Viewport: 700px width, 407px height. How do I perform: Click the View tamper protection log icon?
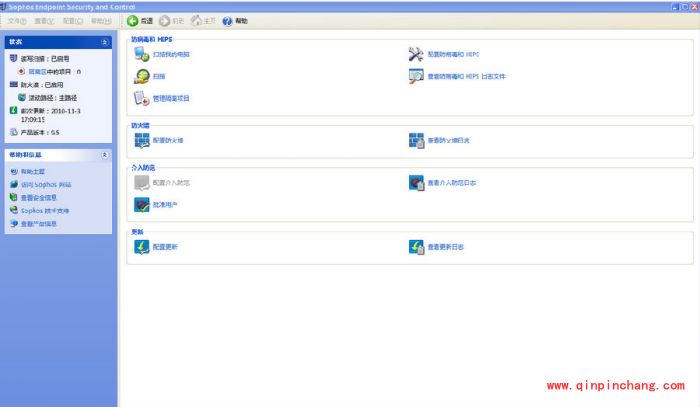(x=417, y=183)
